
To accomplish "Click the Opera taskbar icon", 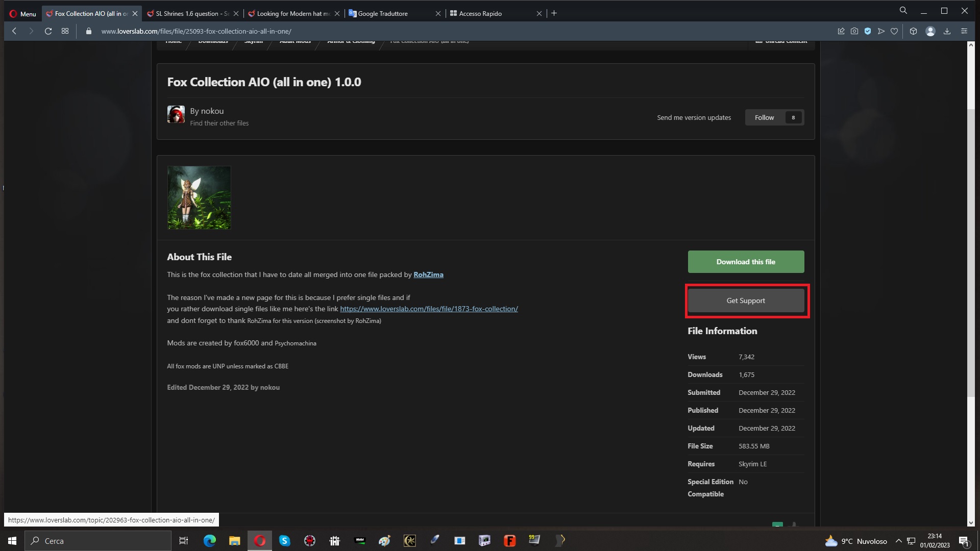I will [260, 541].
